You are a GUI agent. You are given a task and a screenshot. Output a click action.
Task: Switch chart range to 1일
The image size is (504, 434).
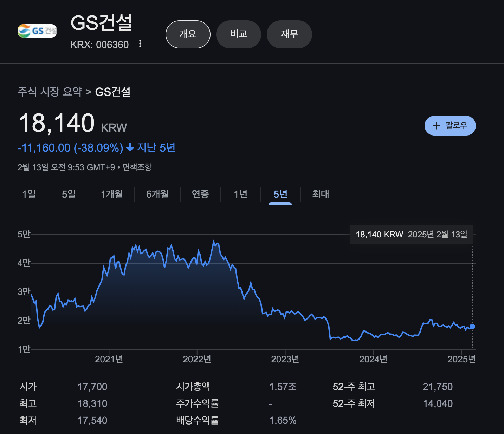29,194
